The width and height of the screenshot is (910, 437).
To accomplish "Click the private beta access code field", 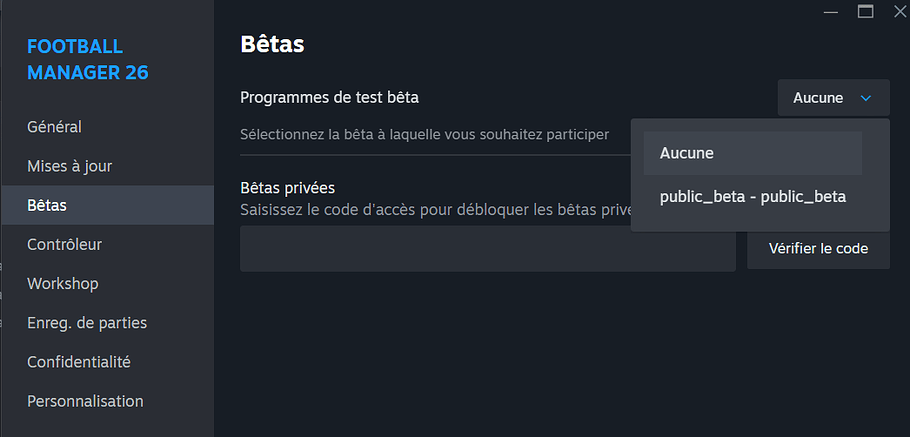I will tap(487, 248).
